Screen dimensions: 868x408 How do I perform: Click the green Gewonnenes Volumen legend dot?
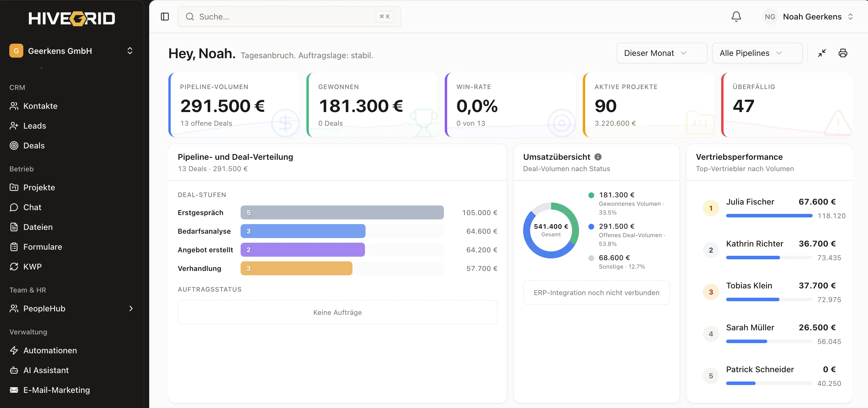coord(591,195)
